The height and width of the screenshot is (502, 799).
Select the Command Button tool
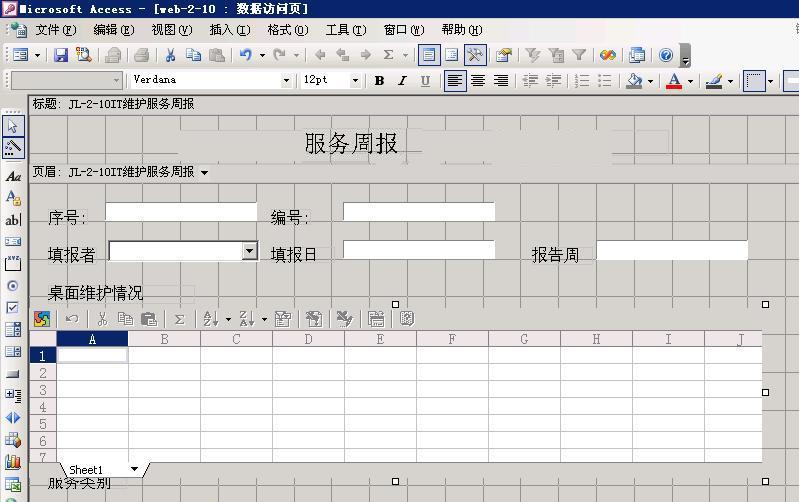pos(13,374)
